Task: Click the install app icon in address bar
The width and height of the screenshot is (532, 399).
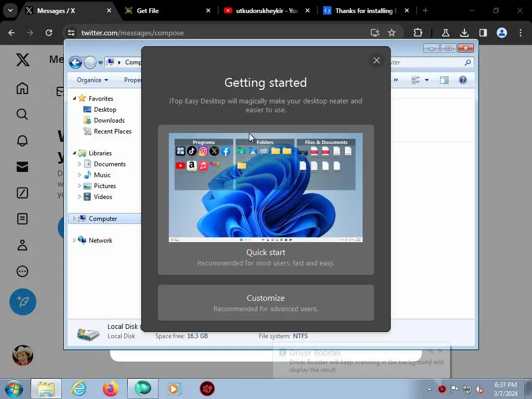Action: 375,33
